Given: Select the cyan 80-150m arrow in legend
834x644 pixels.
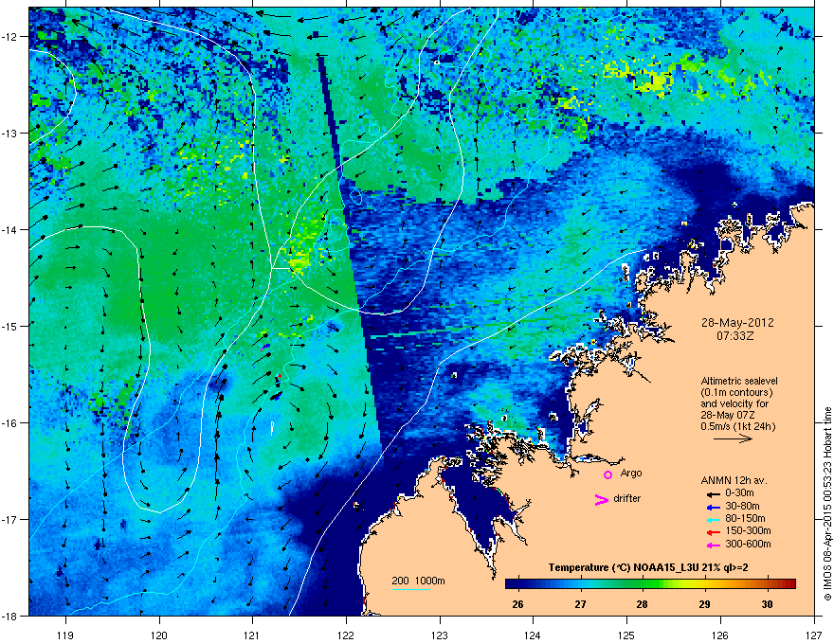Looking at the screenshot, I should [x=714, y=519].
